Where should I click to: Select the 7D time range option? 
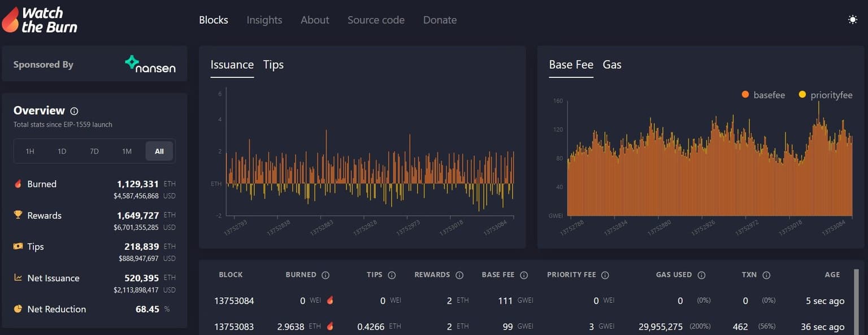coord(94,151)
